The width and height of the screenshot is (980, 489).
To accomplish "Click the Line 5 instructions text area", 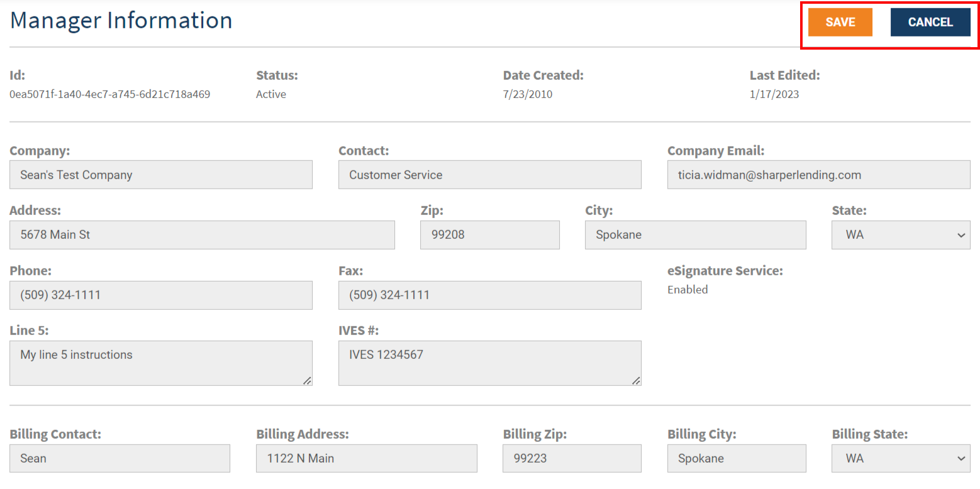I will pos(161,363).
